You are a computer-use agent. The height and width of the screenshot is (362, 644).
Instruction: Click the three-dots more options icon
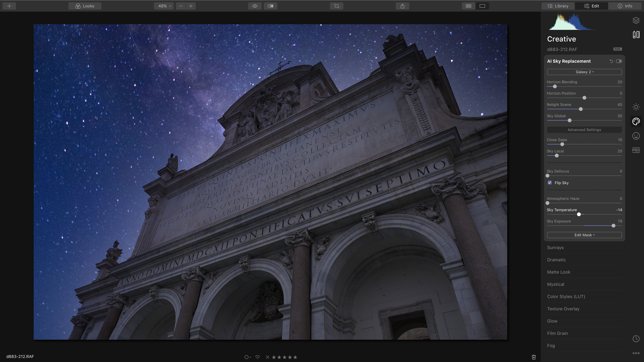point(636,353)
